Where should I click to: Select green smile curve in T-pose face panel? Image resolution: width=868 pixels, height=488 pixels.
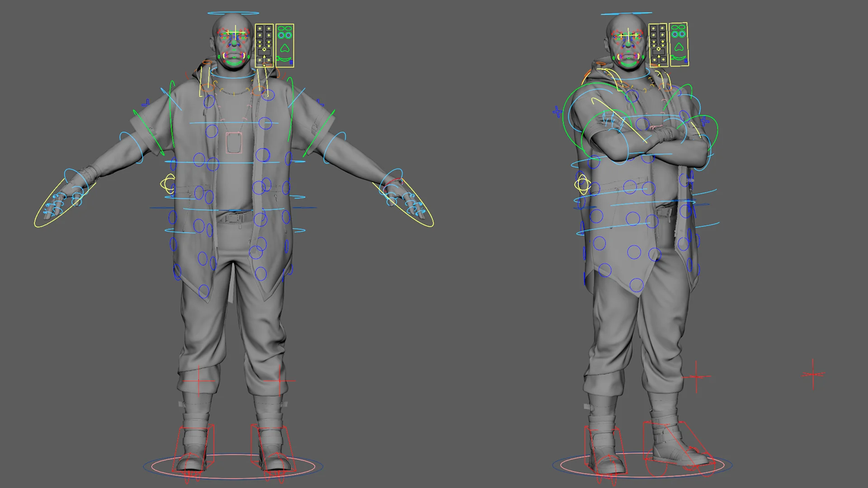click(285, 60)
